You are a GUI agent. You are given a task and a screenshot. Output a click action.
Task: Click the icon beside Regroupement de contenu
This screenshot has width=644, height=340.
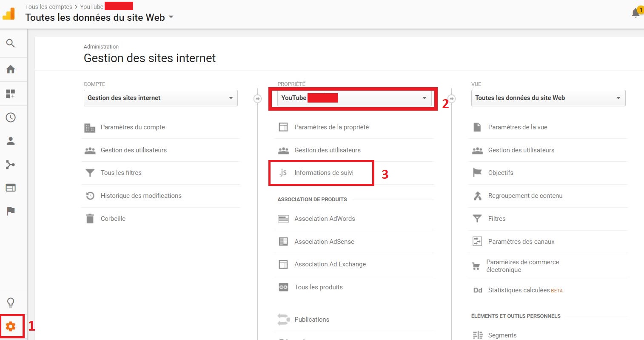tap(477, 196)
